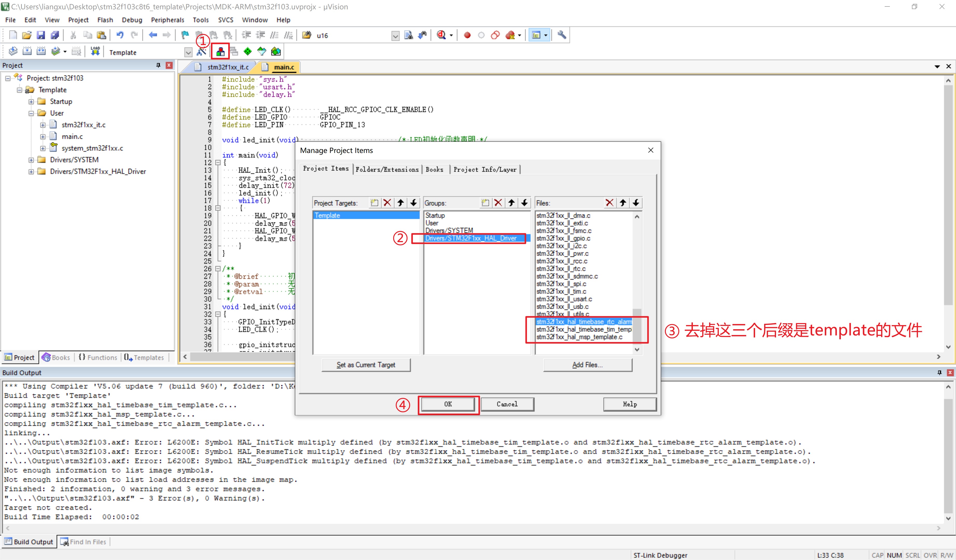Open Options for Target magic wand icon
The width and height of the screenshot is (956, 560).
pos(201,52)
